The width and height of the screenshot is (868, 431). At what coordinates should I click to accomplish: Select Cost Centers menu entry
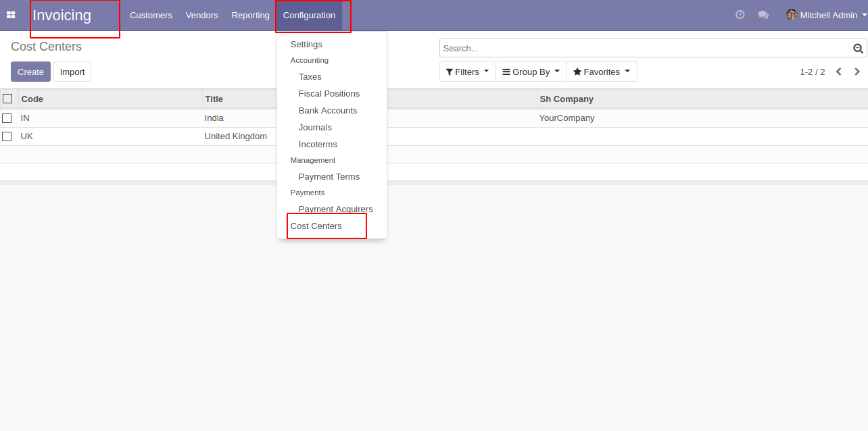(316, 226)
